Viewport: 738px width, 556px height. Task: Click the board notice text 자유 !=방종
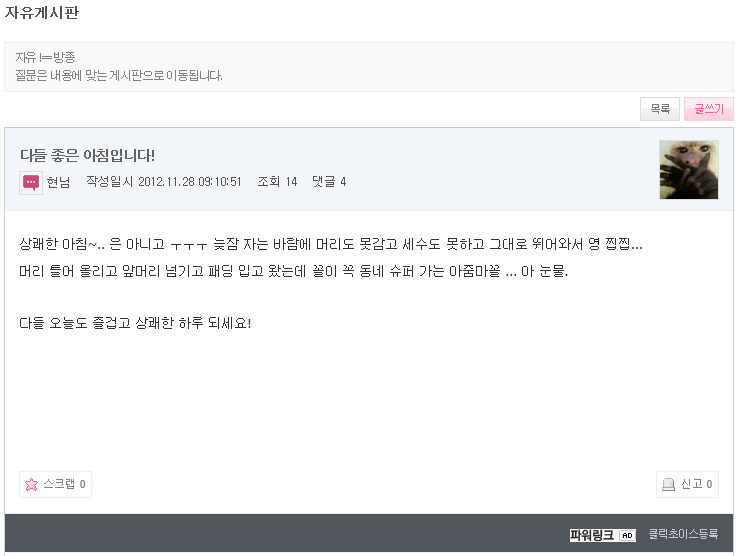point(45,57)
